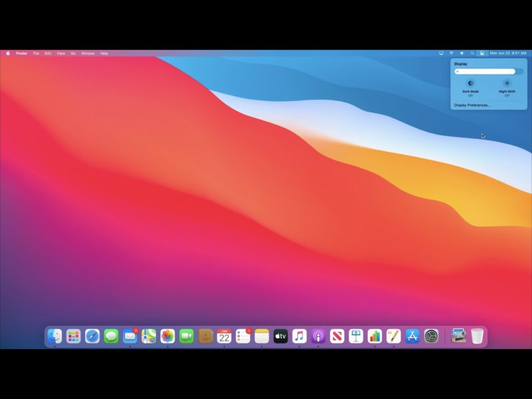The width and height of the screenshot is (532, 399).
Task: Open the Music app in the Dock
Action: [x=299, y=336]
